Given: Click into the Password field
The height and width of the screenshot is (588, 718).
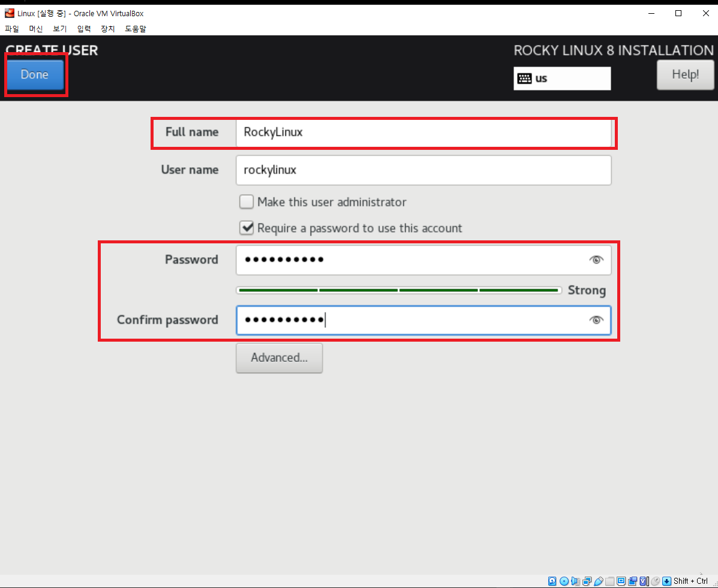Looking at the screenshot, I should coord(423,260).
